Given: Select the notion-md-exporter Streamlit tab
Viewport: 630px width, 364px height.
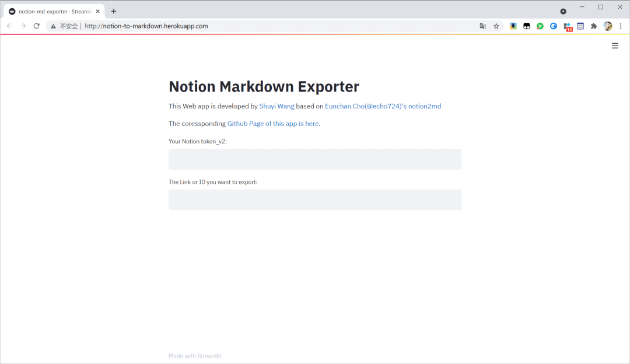Looking at the screenshot, I should tap(55, 11).
